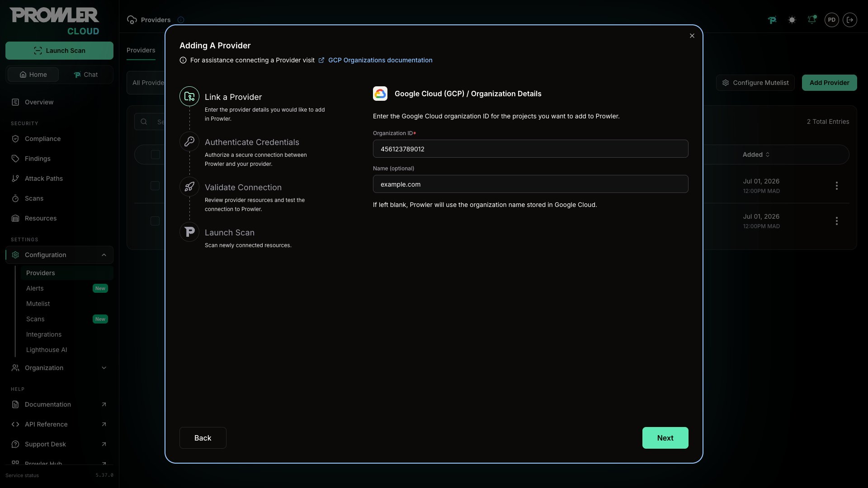Open the Chat tab in sidebar
This screenshot has width=868, height=488.
pos(86,75)
